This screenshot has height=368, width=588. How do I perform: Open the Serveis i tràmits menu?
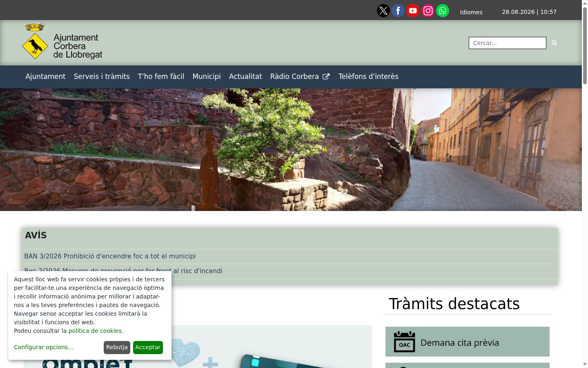[102, 76]
